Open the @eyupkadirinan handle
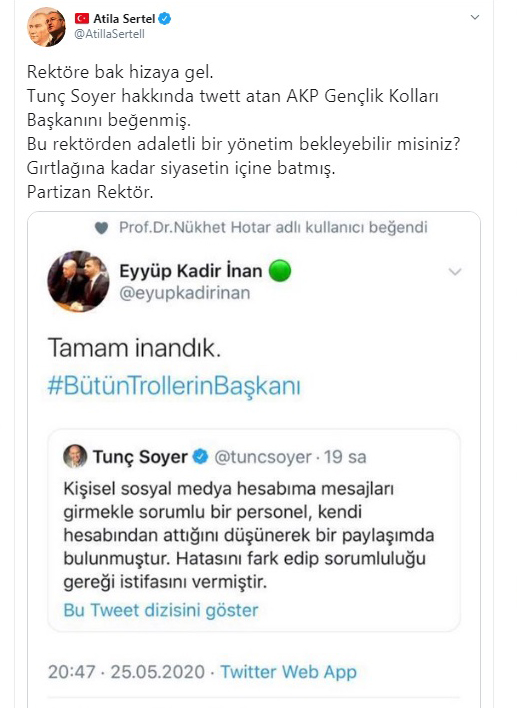 click(x=185, y=293)
